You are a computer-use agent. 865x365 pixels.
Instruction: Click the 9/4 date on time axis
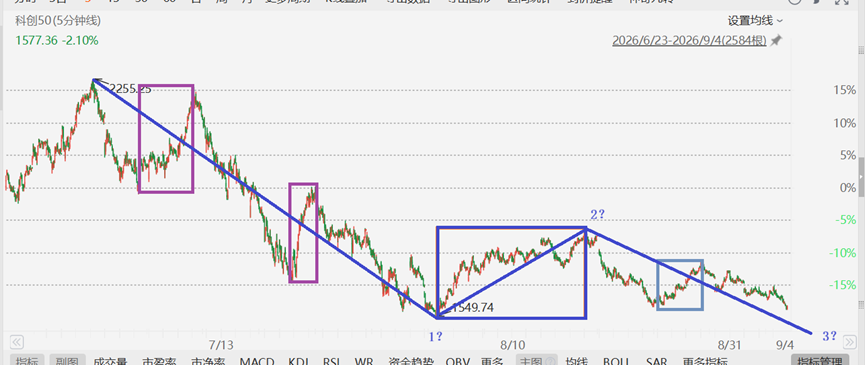coord(784,345)
